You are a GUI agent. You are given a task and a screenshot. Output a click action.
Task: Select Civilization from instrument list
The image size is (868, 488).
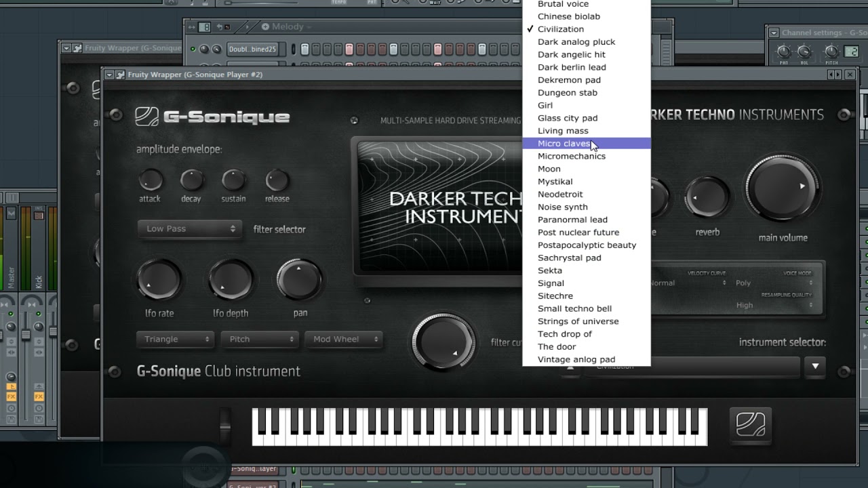click(587, 29)
